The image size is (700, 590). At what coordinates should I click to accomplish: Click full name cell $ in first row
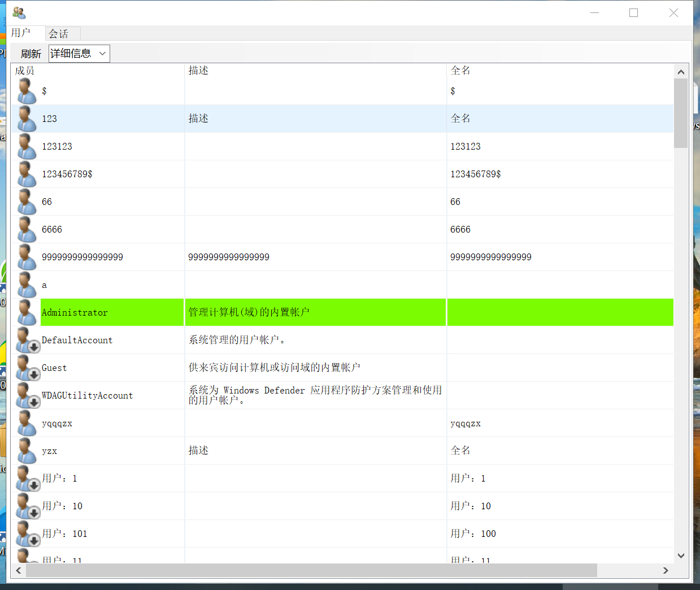click(453, 91)
